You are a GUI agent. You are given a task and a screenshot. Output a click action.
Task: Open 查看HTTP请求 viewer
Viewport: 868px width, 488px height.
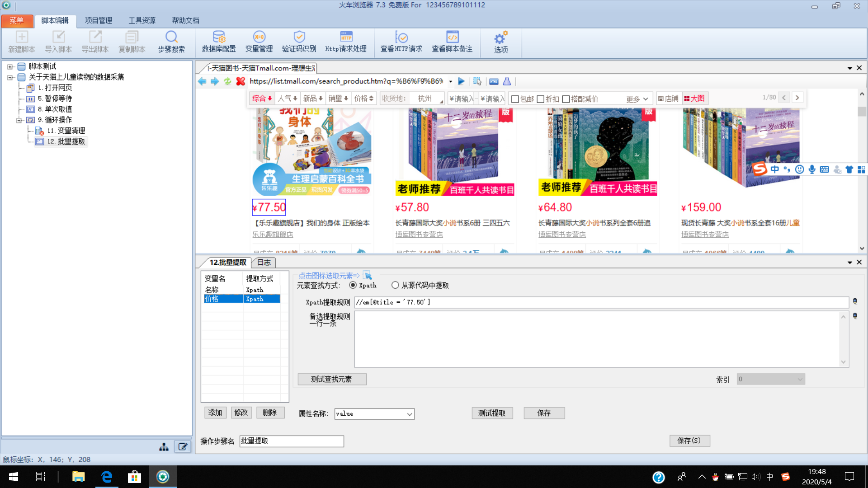click(x=401, y=42)
